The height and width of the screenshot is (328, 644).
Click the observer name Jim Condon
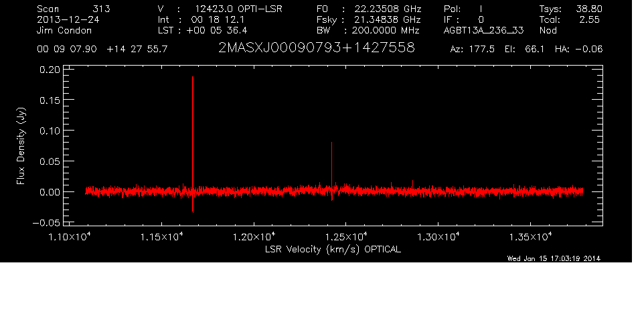pos(64,30)
